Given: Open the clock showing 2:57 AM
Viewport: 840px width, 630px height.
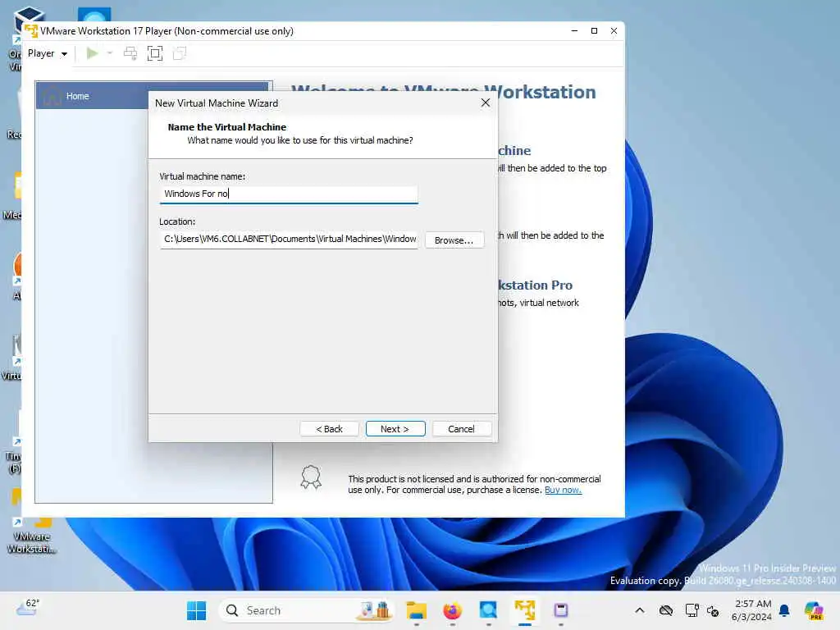Looking at the screenshot, I should coord(752,610).
